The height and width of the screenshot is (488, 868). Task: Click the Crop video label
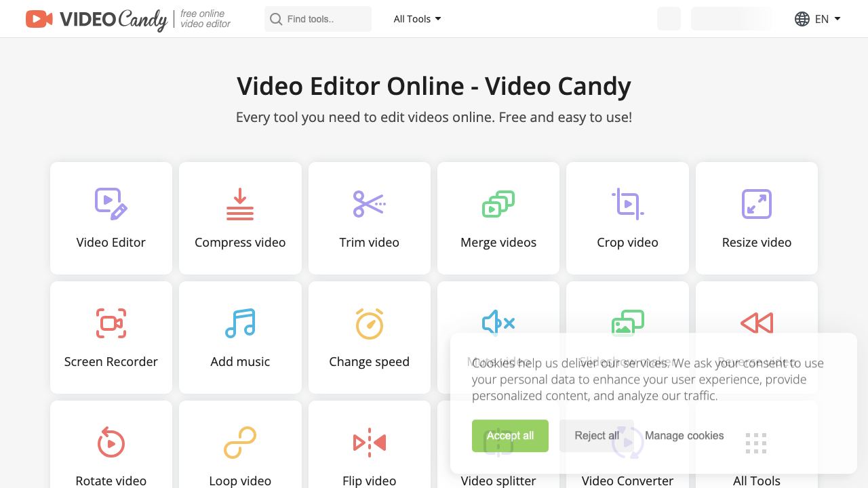click(627, 243)
